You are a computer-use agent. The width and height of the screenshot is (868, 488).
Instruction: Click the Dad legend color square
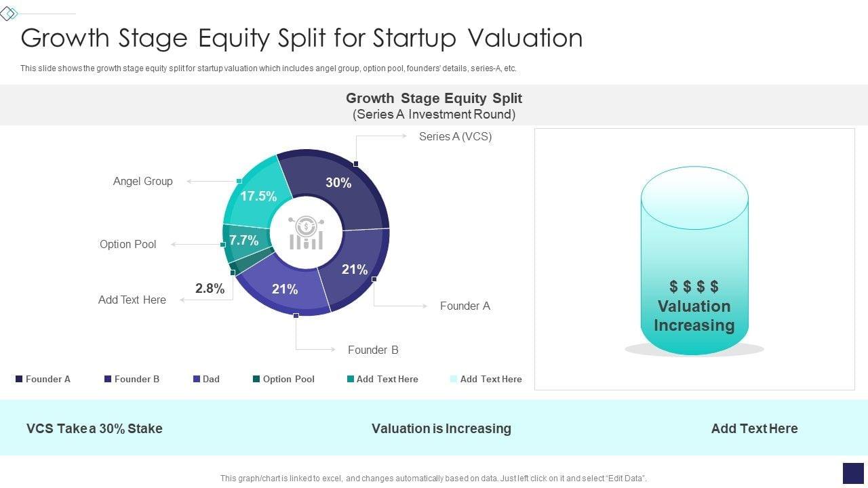(197, 379)
